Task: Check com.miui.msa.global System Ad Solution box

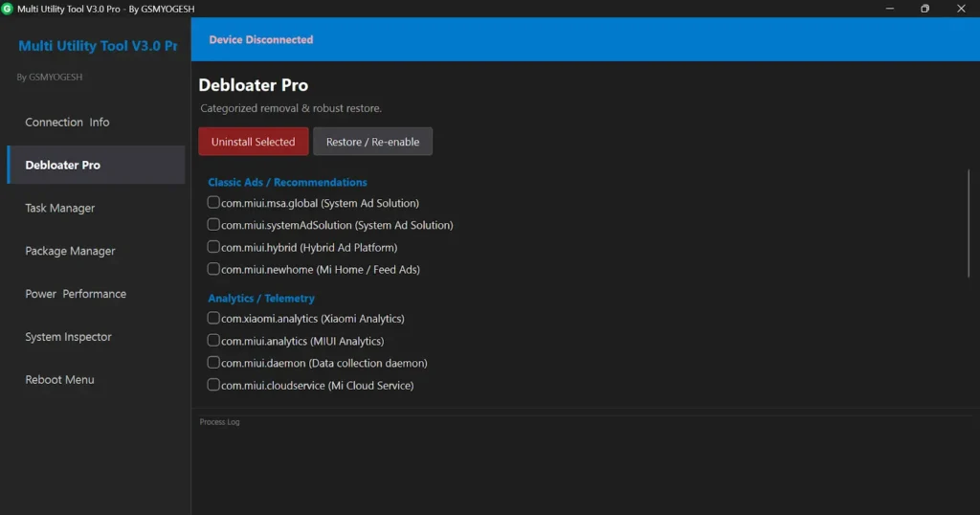Action: tap(213, 203)
